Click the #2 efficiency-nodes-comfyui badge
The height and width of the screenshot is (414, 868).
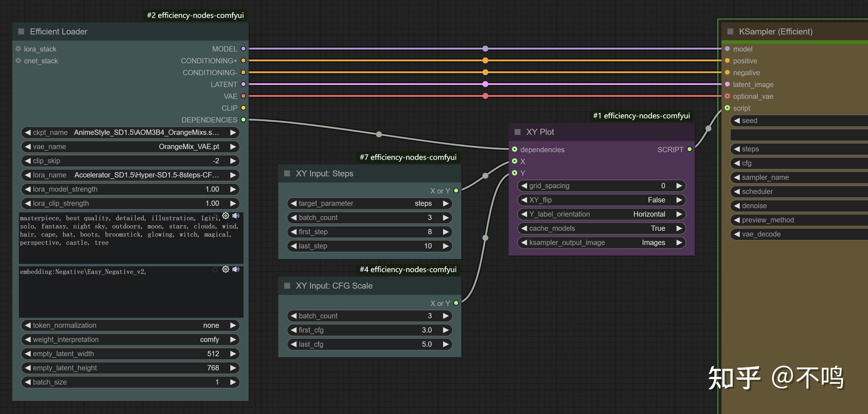[x=195, y=15]
